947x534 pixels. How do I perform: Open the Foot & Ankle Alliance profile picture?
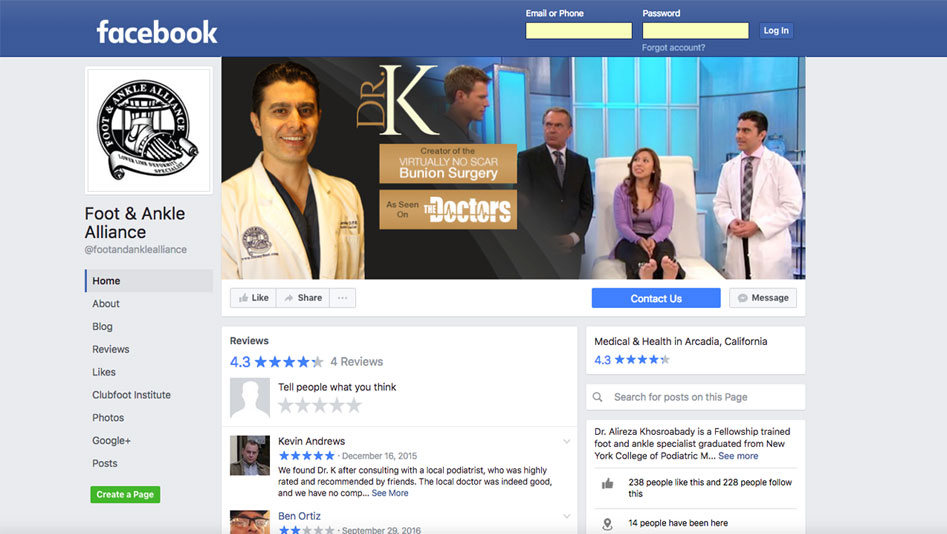coord(149,130)
